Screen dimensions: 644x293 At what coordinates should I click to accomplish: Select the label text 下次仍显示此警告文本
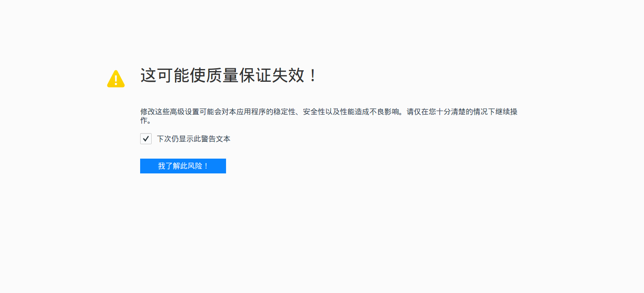pyautogui.click(x=194, y=139)
